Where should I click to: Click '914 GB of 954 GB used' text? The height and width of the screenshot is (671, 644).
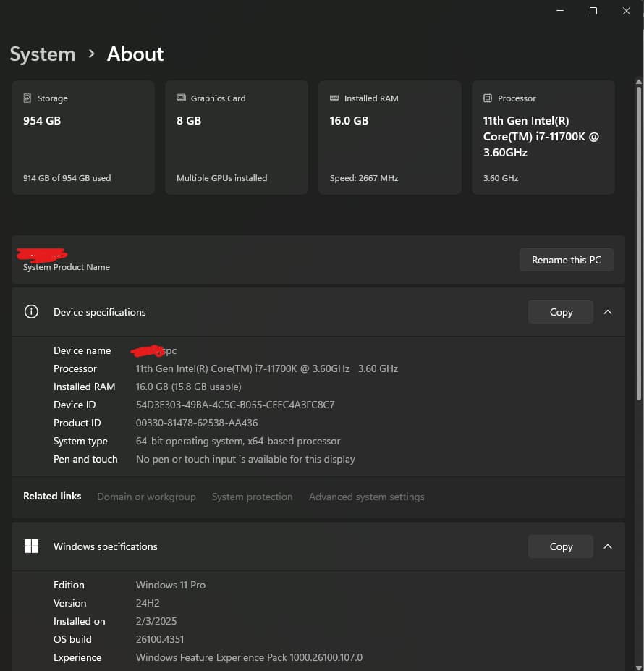(67, 178)
